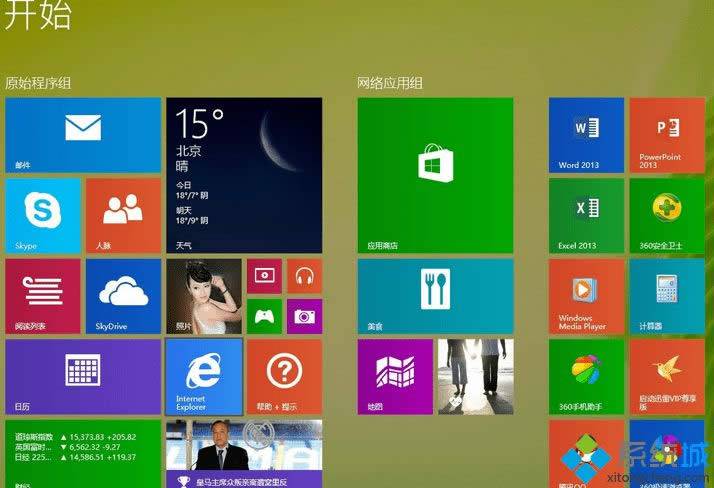Launch Internet Explorer tile

coord(204,376)
